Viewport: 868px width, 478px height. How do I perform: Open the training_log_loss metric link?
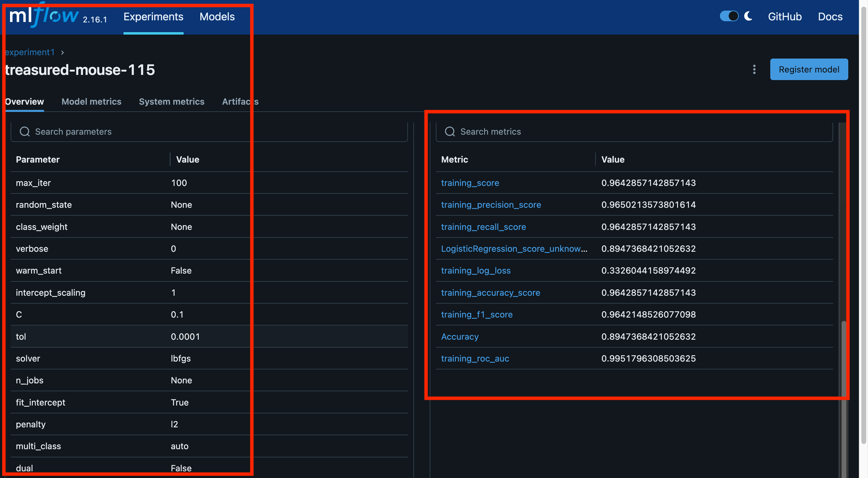coord(476,271)
